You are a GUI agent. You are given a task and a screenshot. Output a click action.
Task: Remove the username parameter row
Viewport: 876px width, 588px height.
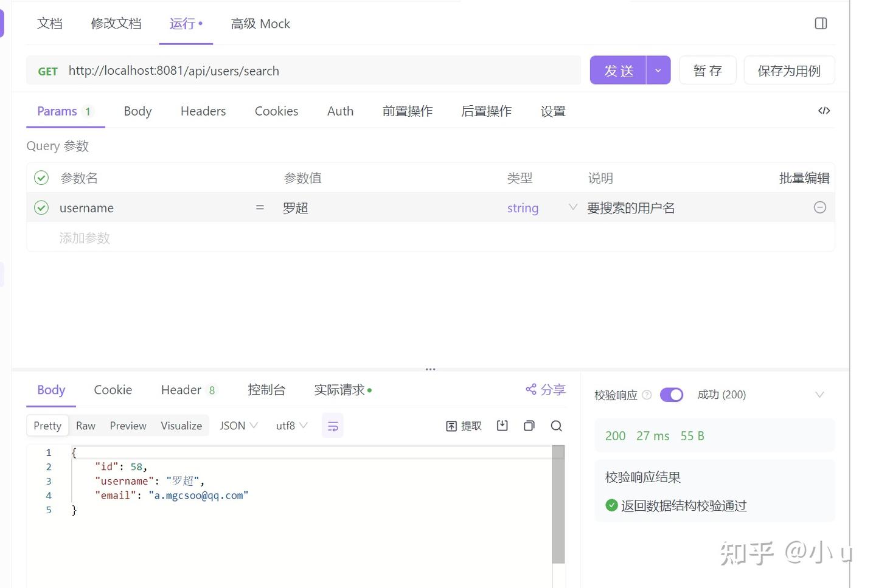[819, 207]
